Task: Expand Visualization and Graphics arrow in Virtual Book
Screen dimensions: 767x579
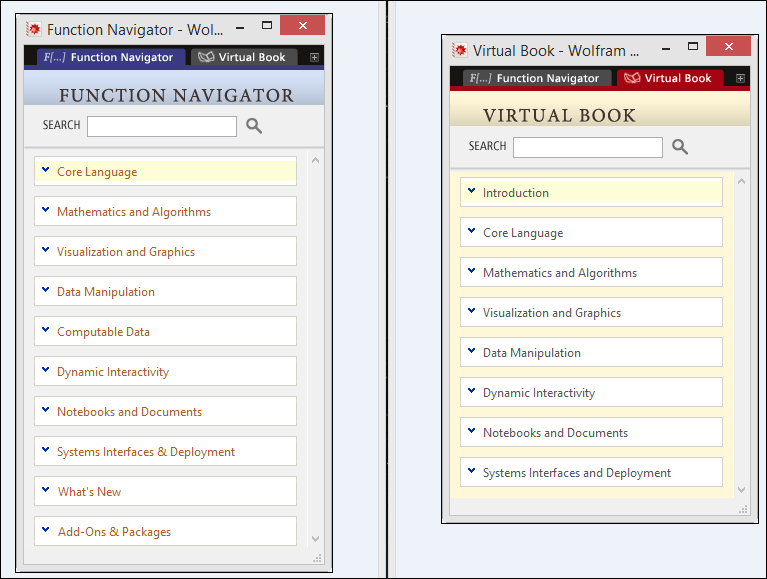Action: tap(472, 311)
